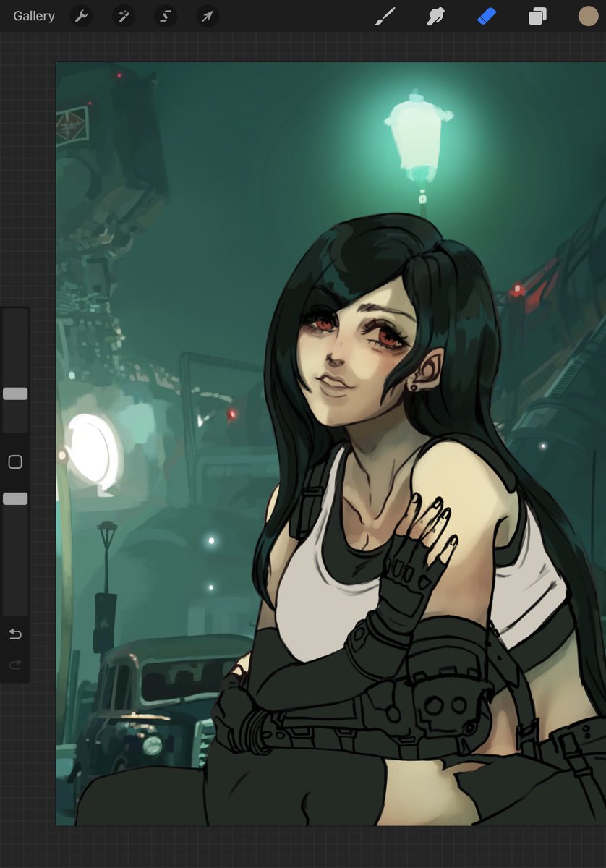606x868 pixels.
Task: Adjust the brush size slider
Action: point(15,393)
